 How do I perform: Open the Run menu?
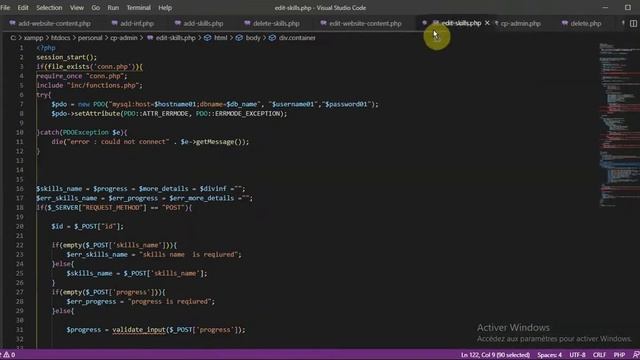113,8
